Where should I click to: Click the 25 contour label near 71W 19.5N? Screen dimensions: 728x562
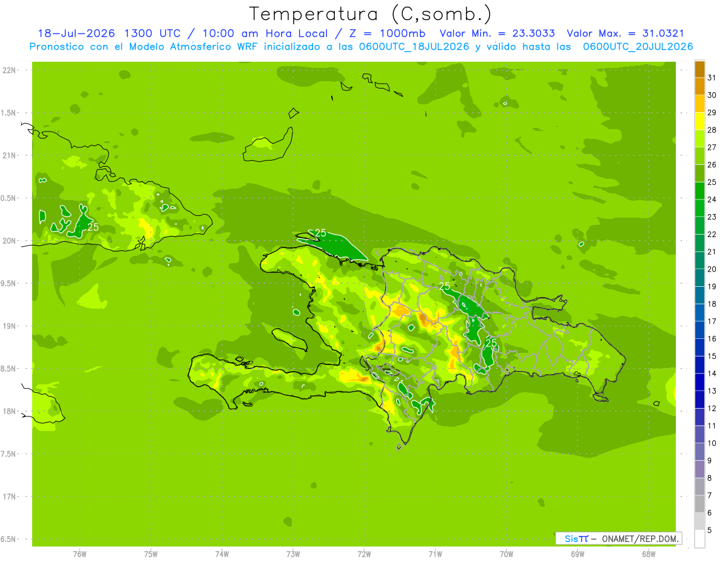(445, 286)
